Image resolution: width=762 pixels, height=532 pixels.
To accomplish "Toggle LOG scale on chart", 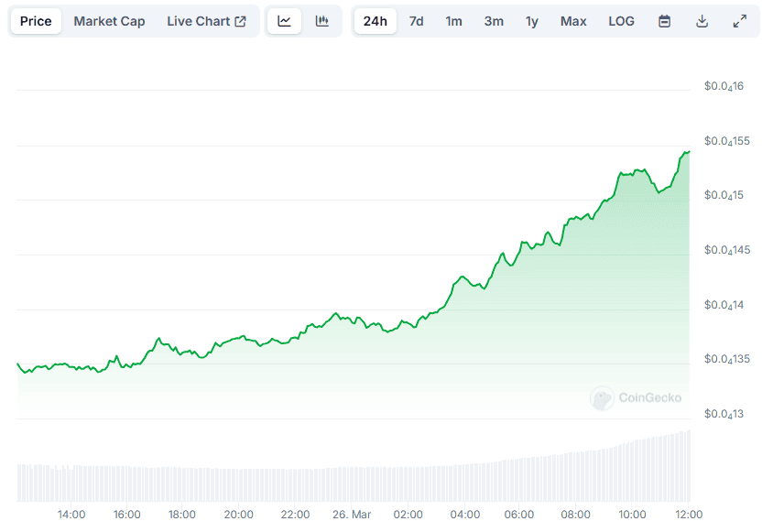I will pyautogui.click(x=621, y=21).
